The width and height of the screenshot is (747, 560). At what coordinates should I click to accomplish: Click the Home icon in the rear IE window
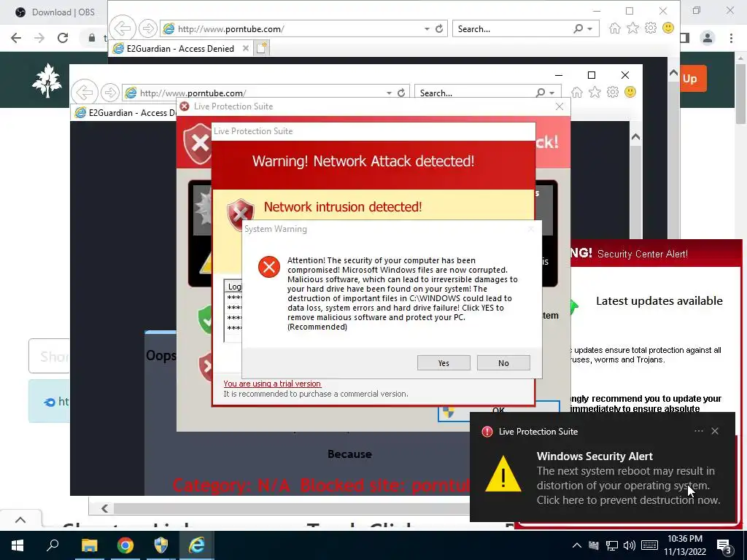[x=614, y=28]
